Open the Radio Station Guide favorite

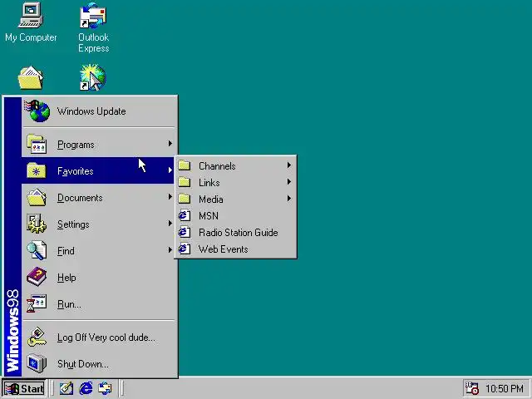point(235,232)
